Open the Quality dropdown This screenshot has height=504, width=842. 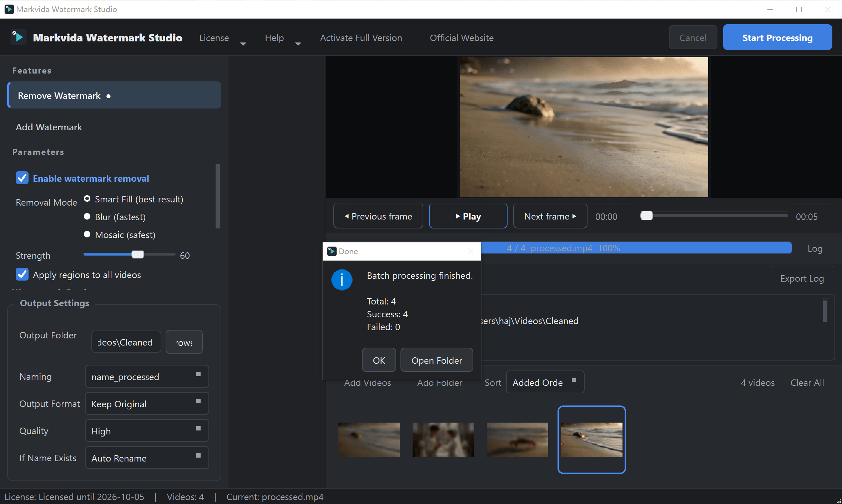[x=147, y=431]
